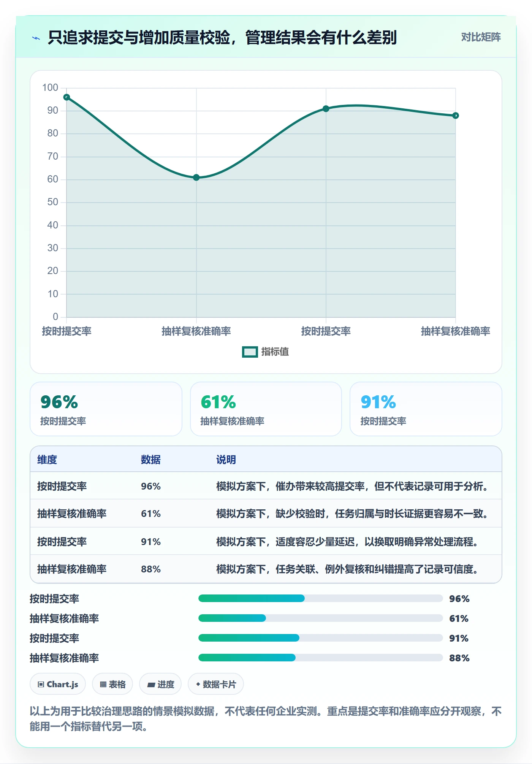This screenshot has height=764, width=532.
Task: Click the lightning bolt icon beside the title
Action: (x=36, y=38)
